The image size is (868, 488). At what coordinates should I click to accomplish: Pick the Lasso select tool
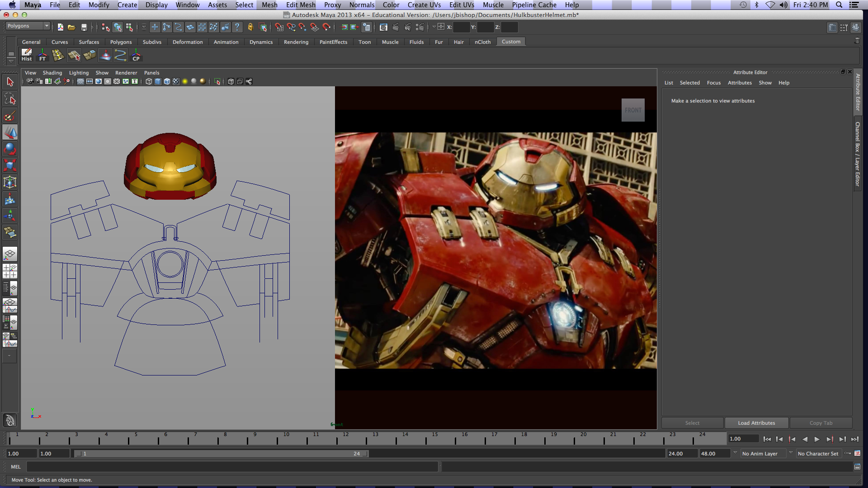click(10, 99)
